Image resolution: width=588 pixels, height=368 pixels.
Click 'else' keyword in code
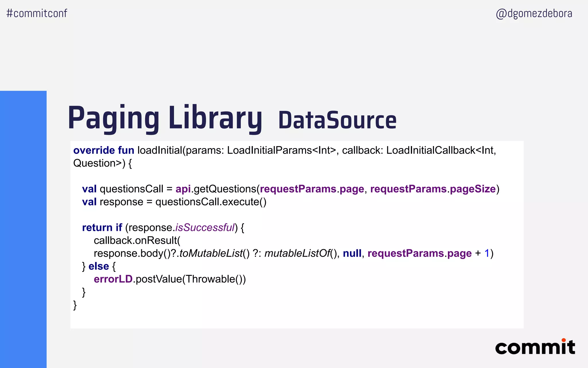tap(99, 266)
